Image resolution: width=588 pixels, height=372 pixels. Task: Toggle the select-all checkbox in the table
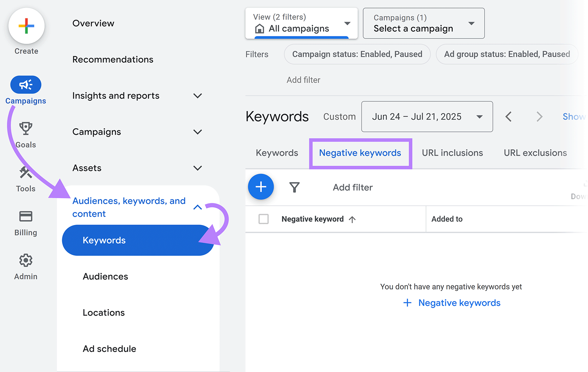tap(263, 219)
